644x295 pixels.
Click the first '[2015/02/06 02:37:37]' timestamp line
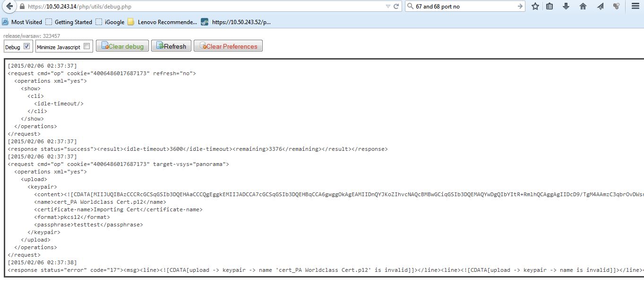coord(42,66)
